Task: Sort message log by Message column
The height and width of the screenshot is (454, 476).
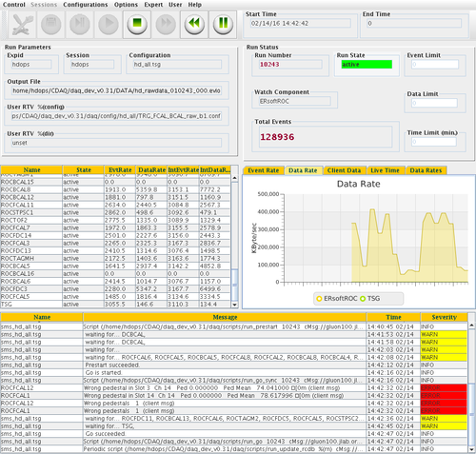Action: 225,317
